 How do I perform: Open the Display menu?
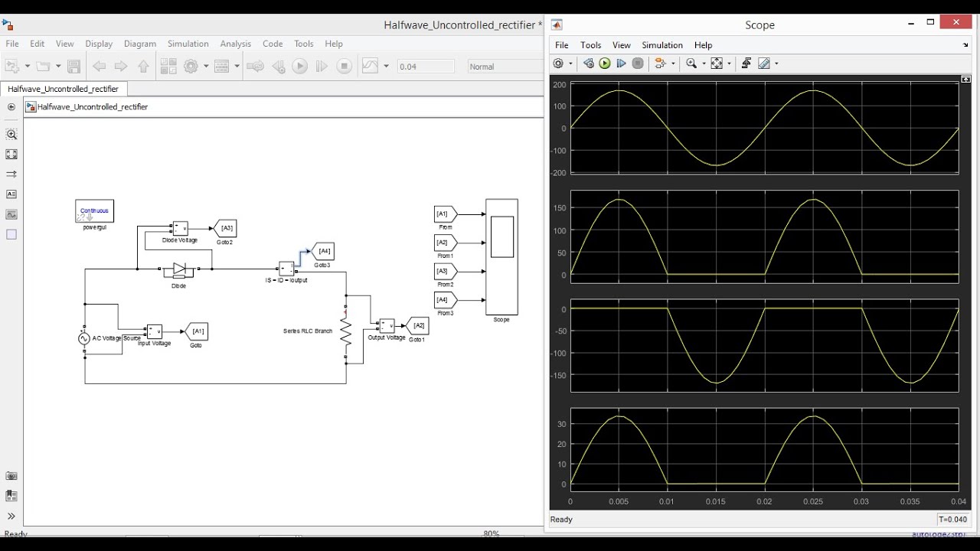coord(99,44)
